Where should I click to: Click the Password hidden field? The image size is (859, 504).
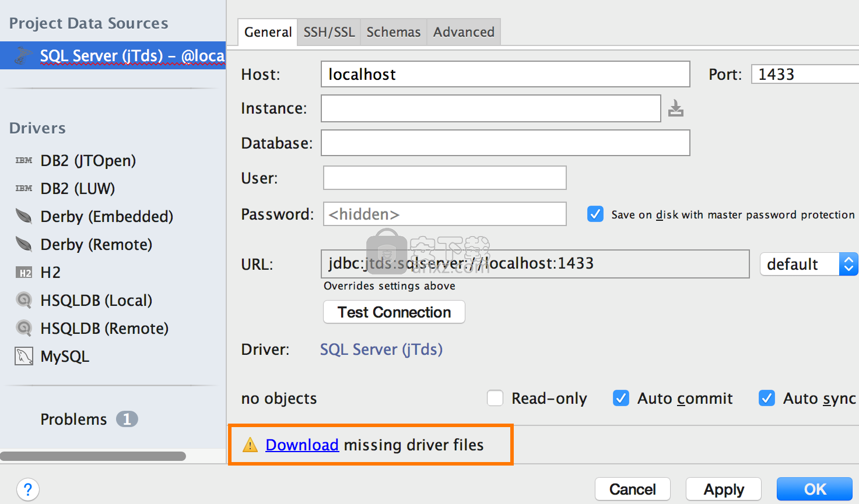(445, 214)
